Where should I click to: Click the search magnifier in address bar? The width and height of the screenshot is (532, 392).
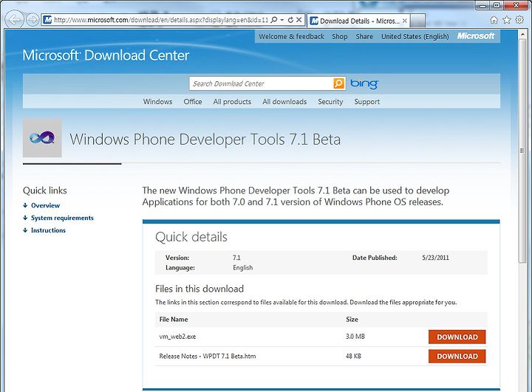pyautogui.click(x=274, y=20)
